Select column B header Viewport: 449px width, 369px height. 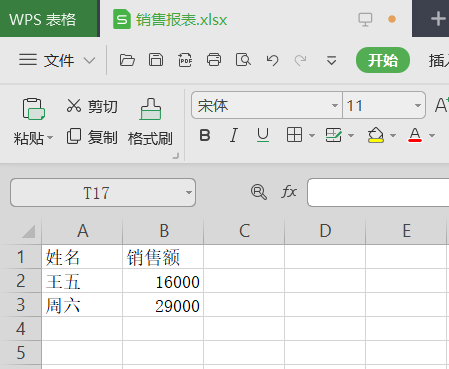163,231
